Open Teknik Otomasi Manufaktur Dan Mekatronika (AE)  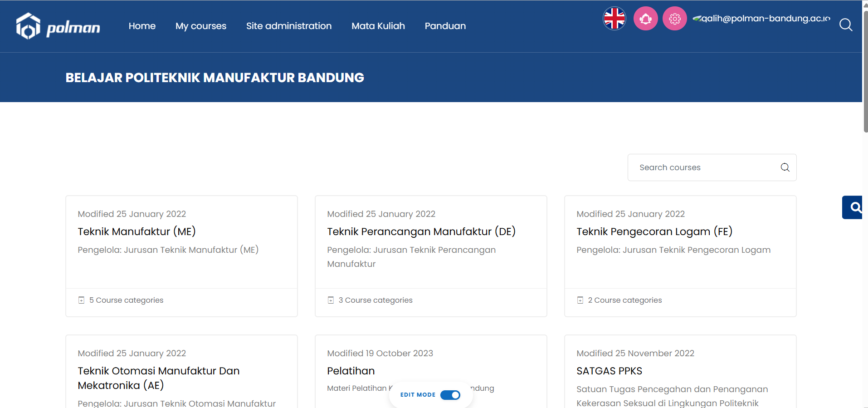point(158,378)
